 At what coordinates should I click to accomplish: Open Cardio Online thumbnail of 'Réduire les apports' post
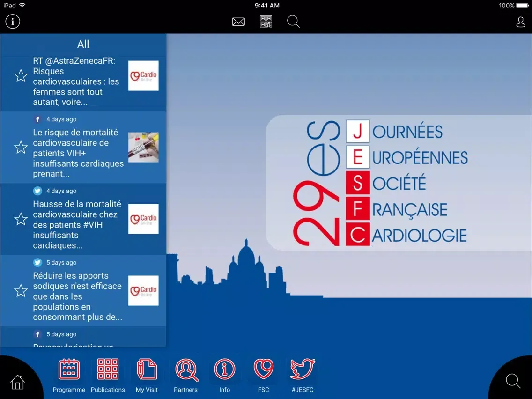(143, 290)
